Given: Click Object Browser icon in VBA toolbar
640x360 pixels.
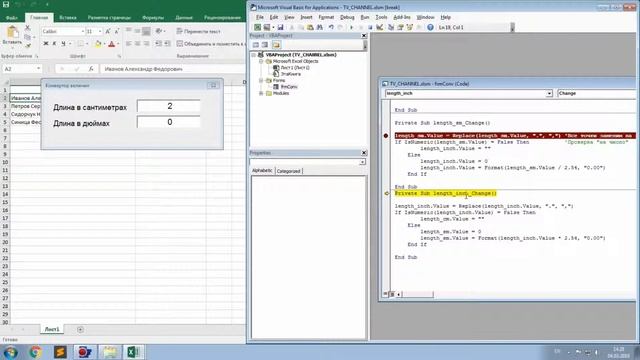Looking at the screenshot, I should coord(409,27).
